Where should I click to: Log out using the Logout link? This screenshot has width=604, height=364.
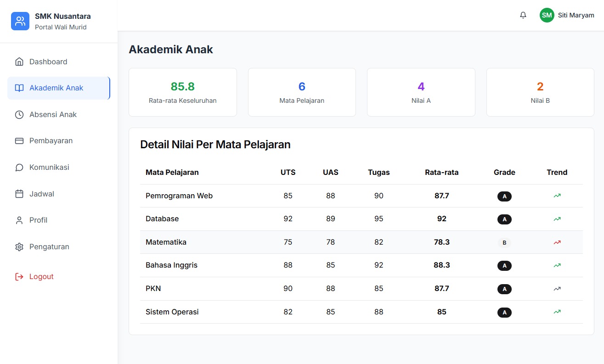[x=41, y=277]
